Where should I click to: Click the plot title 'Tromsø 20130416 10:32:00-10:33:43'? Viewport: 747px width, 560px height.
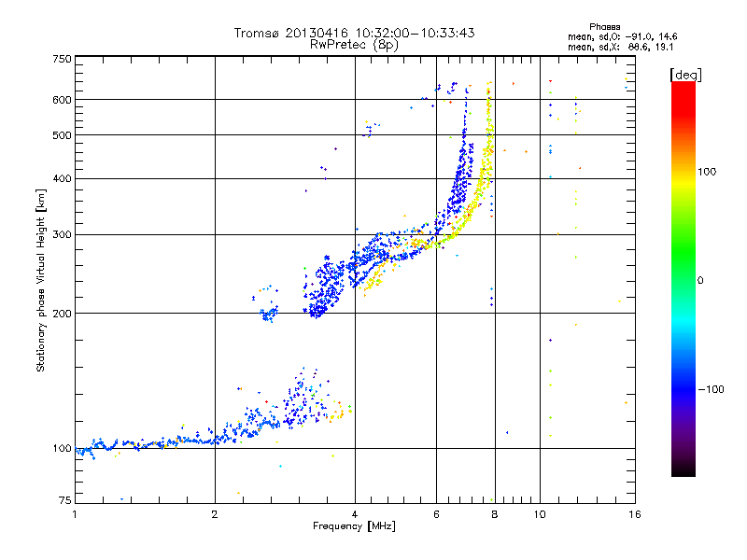(354, 33)
